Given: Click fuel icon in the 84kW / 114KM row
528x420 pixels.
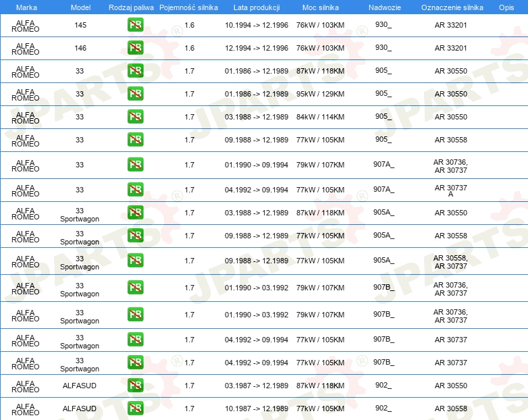Looking at the screenshot, I should 135,117.
